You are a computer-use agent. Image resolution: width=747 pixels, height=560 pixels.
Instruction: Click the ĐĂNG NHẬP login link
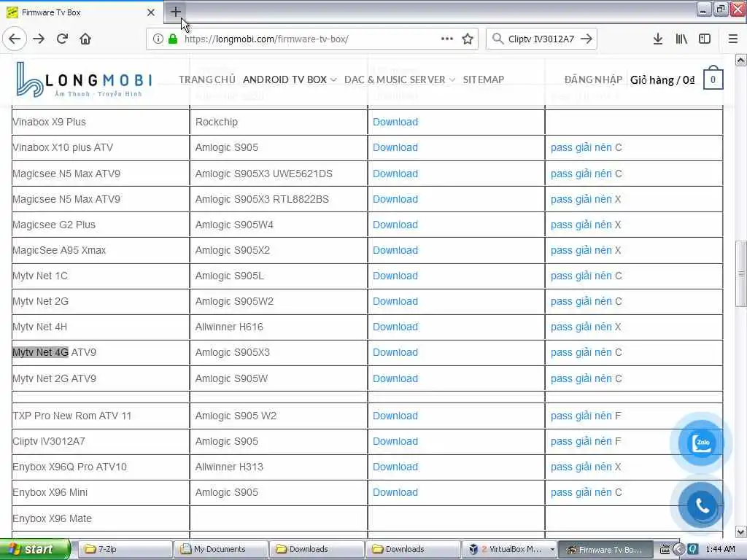pos(593,79)
